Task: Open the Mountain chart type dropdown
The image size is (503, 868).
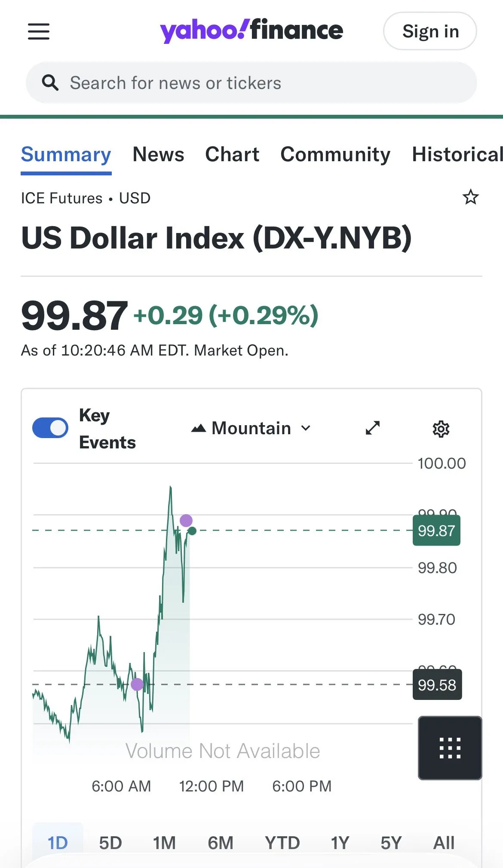Action: tap(251, 428)
